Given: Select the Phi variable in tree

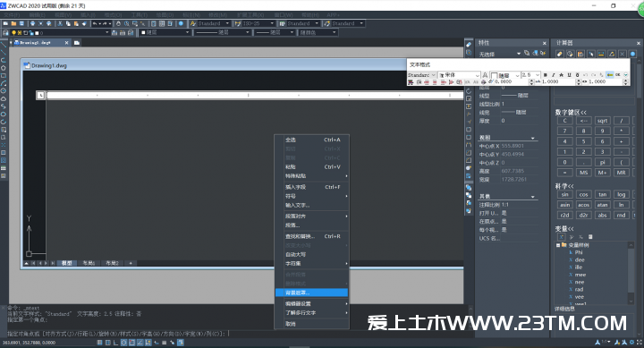Looking at the screenshot, I should click(x=579, y=252).
